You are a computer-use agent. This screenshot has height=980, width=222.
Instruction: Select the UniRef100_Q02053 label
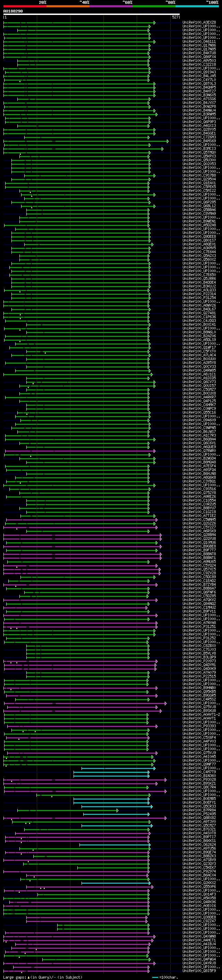pyautogui.click(x=199, y=164)
